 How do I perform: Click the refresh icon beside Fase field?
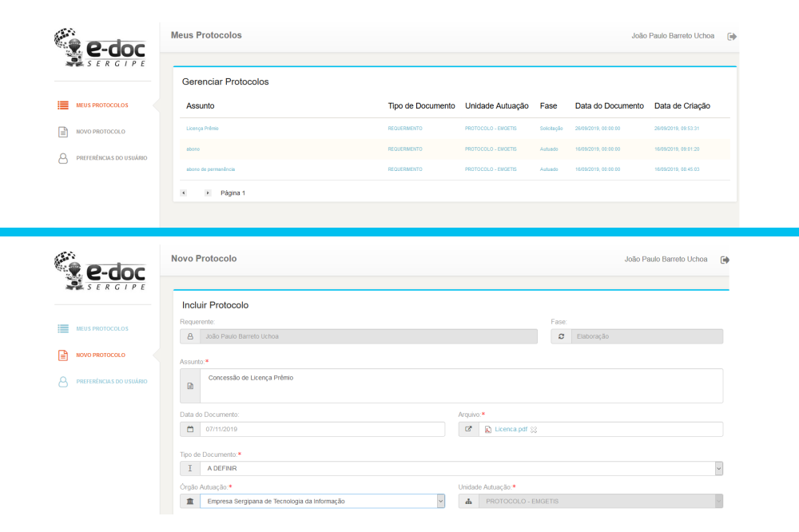[x=561, y=336]
